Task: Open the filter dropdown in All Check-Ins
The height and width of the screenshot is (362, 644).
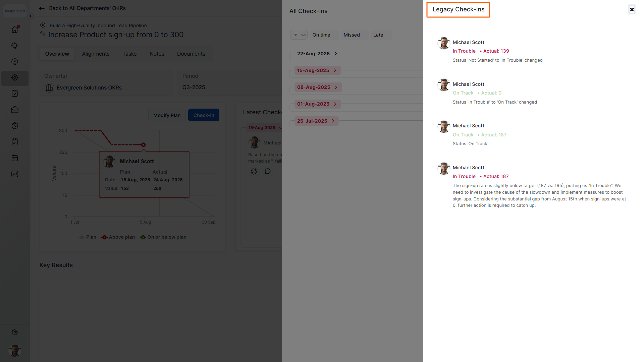Action: (x=299, y=35)
